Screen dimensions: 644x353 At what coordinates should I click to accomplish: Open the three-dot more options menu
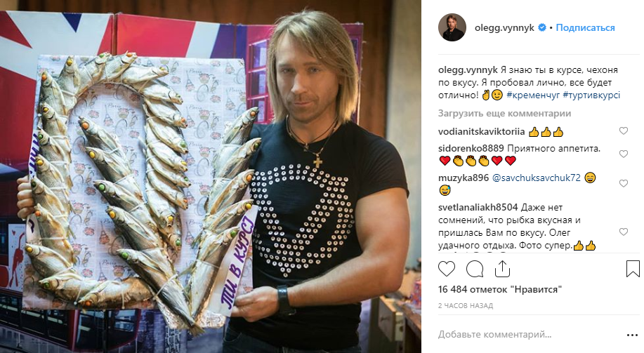click(632, 335)
